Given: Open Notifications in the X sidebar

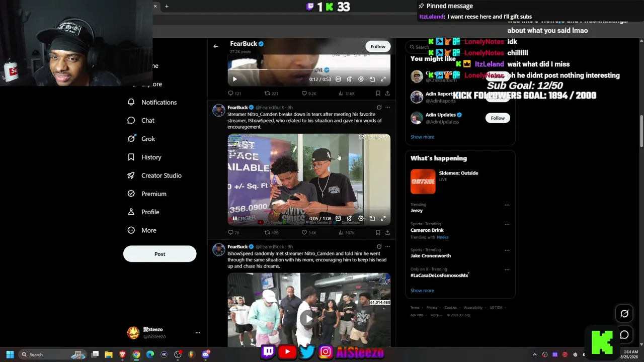Looking at the screenshot, I should pyautogui.click(x=152, y=102).
